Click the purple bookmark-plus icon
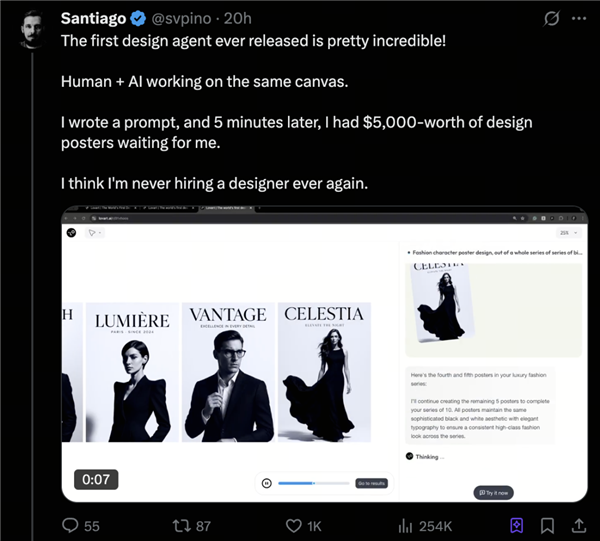Image resolution: width=600 pixels, height=541 pixels. (517, 525)
